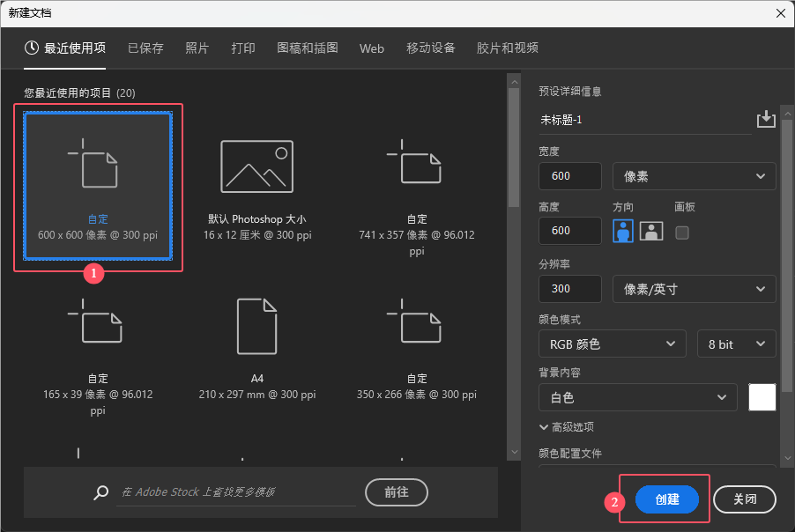The height and width of the screenshot is (532, 795).
Task: Open the width unit dropdown (像素)
Action: coord(695,176)
